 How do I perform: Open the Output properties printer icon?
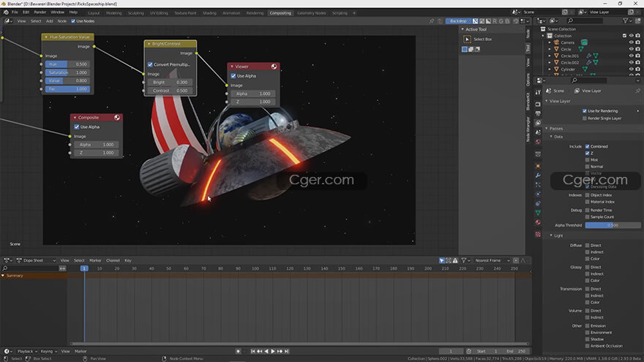pyautogui.click(x=538, y=113)
